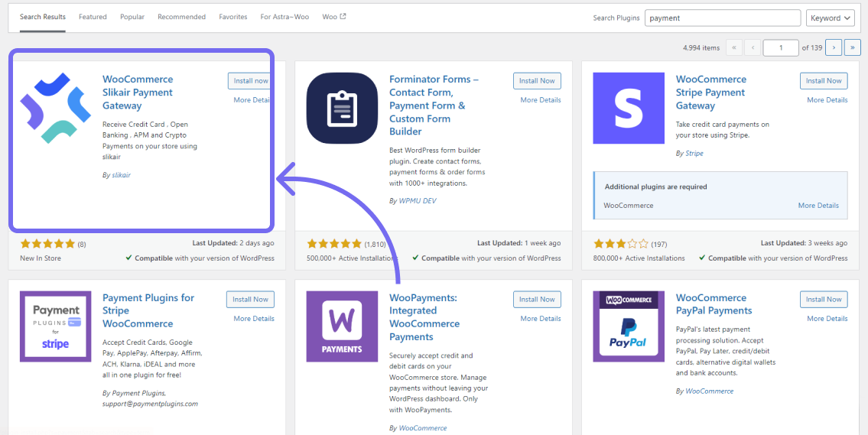Select the 'of 139' page count text

[x=812, y=48]
